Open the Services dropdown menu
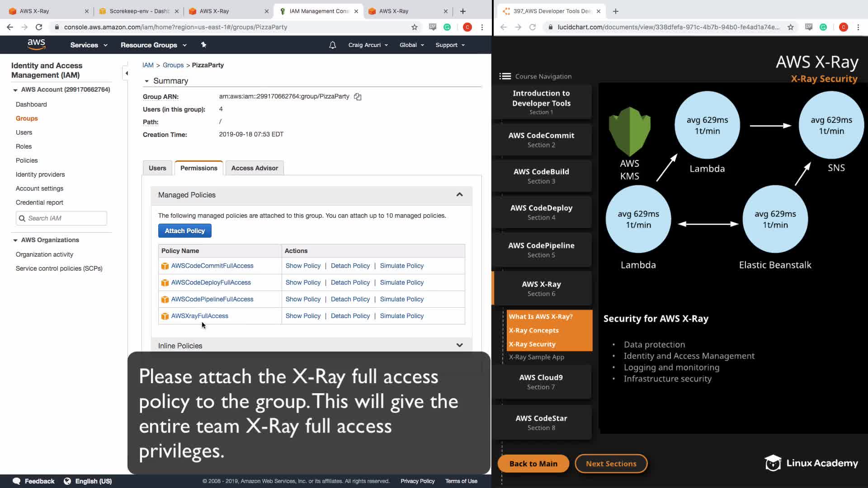868x488 pixels. (89, 45)
